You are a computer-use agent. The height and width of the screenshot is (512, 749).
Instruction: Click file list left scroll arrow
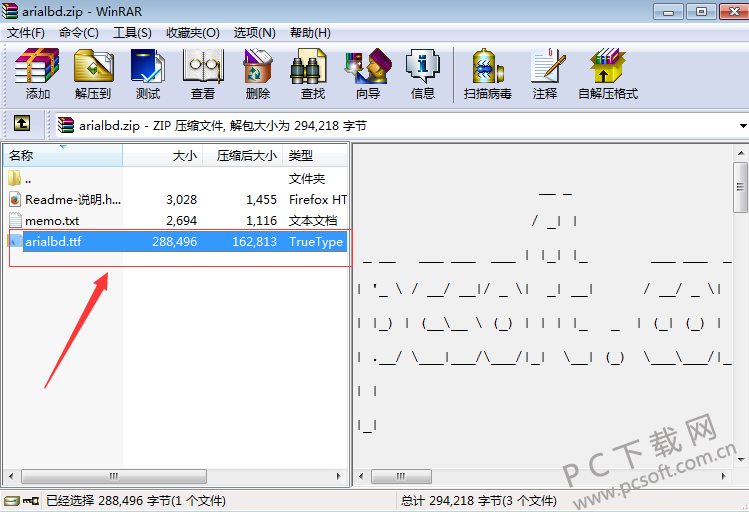(x=11, y=476)
